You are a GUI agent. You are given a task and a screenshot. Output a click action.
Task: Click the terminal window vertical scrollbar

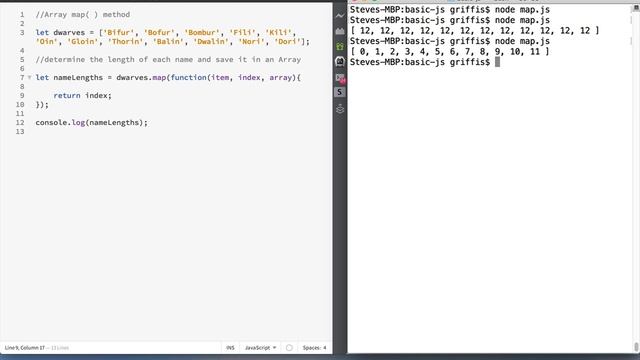[x=636, y=347]
